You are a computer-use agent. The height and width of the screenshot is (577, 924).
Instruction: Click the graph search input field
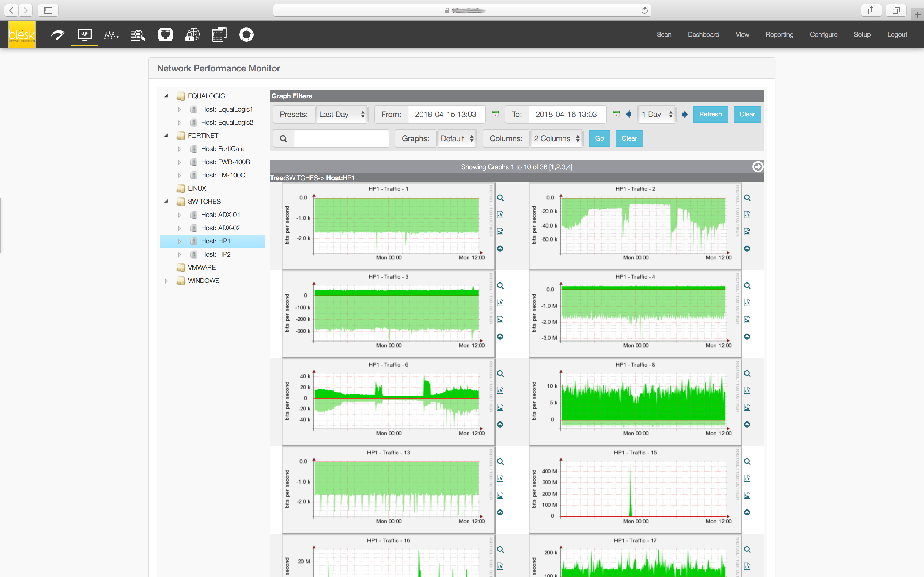[x=341, y=138]
